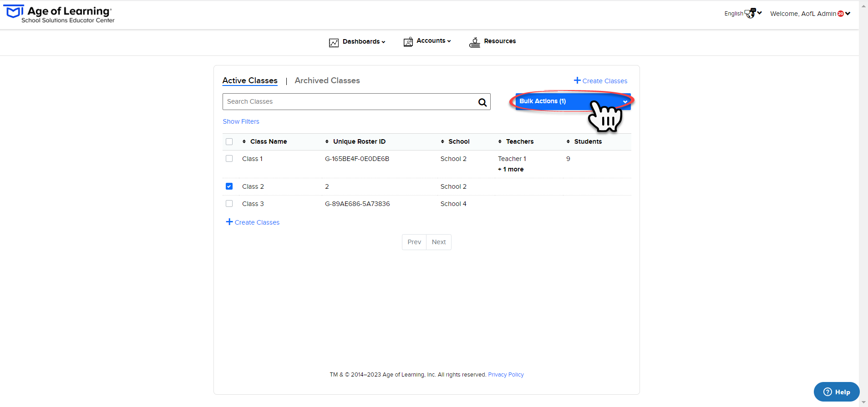
Task: Expand the Accounts menu
Action: point(434,41)
